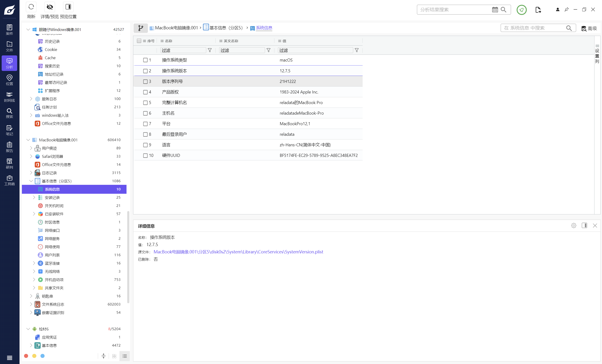
Task: Check the box for row 2 操作系统版本
Action: tap(145, 71)
